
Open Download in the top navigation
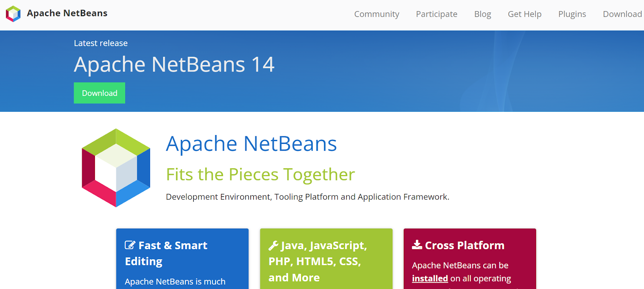coord(622,14)
